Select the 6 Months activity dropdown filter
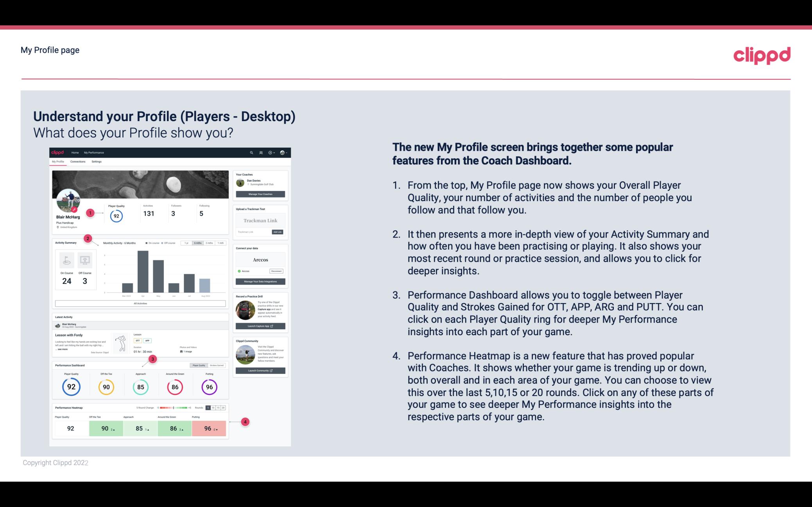 [199, 244]
